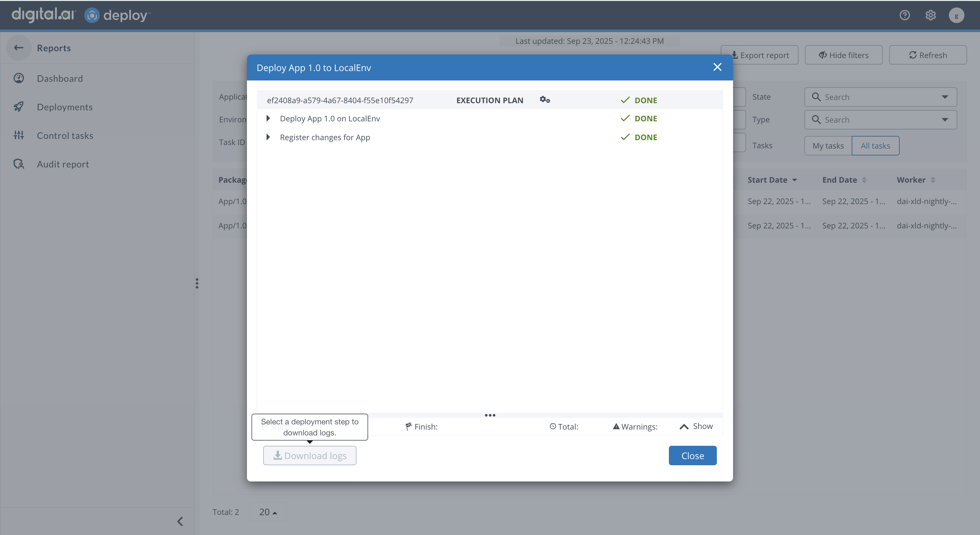Show the step details panel
980x535 pixels.
[x=696, y=427]
